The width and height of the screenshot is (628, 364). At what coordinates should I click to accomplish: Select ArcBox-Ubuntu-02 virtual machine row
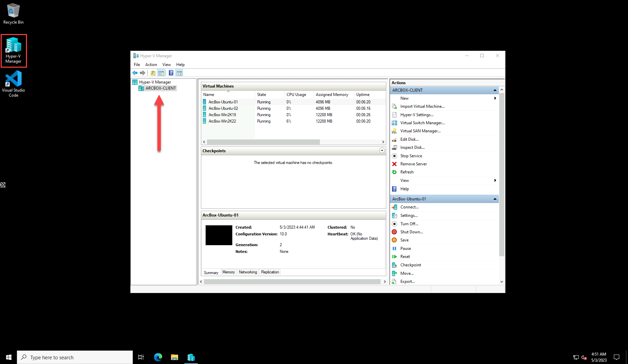(x=293, y=108)
